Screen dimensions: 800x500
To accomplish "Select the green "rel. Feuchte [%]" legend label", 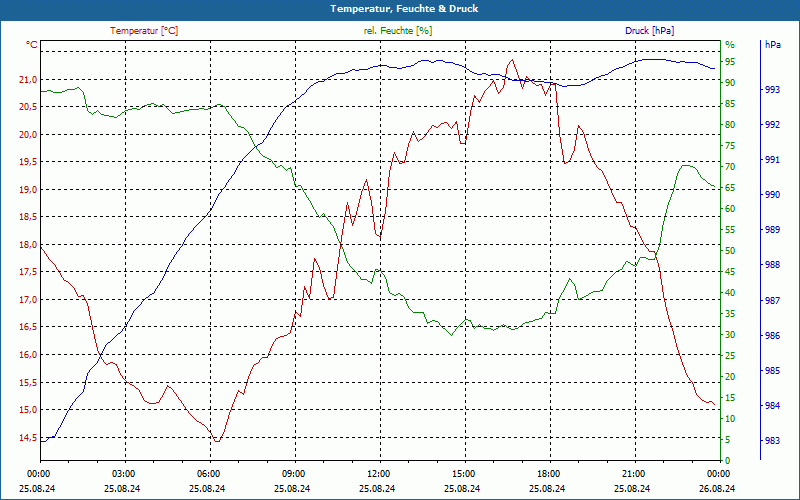I will (x=398, y=31).
